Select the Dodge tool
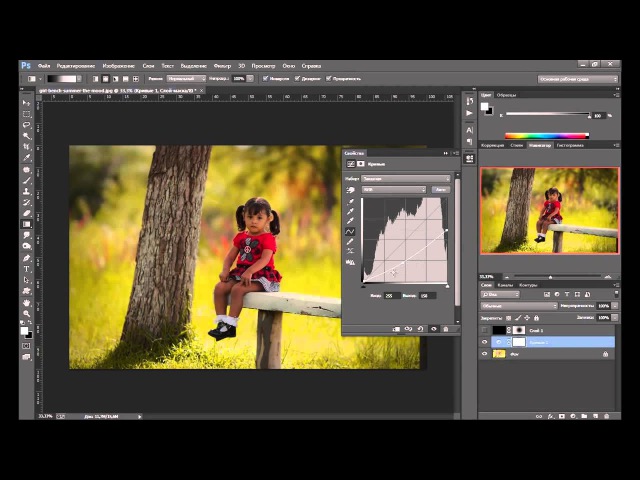 pyautogui.click(x=27, y=246)
